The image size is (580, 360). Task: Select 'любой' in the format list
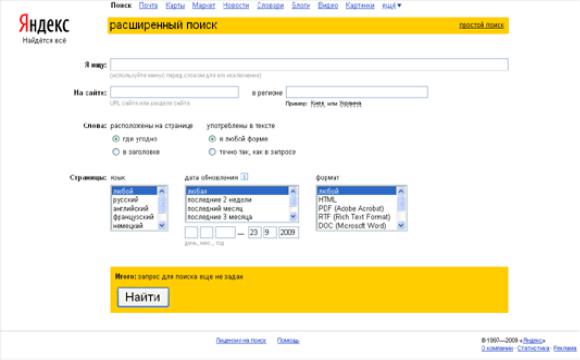[357, 191]
